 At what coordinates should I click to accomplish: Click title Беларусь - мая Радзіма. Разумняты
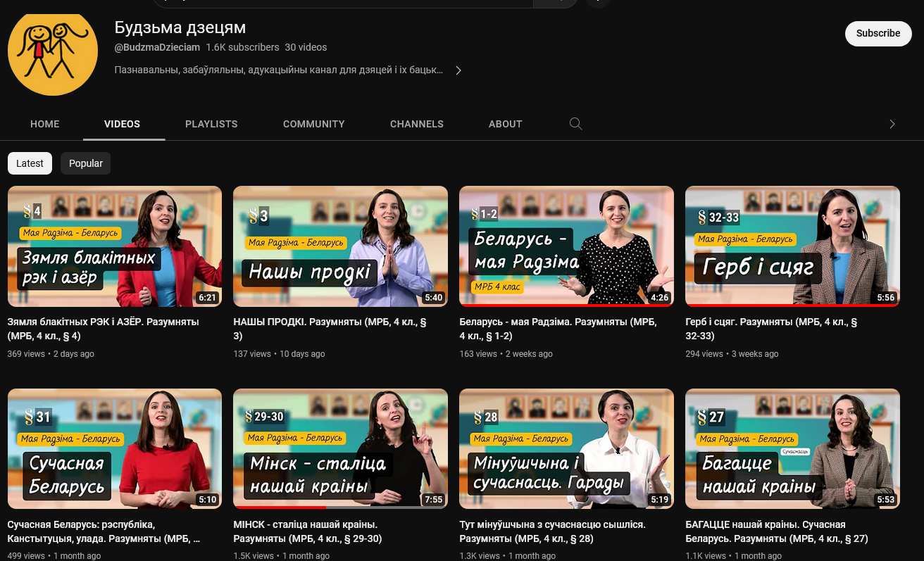tap(558, 329)
